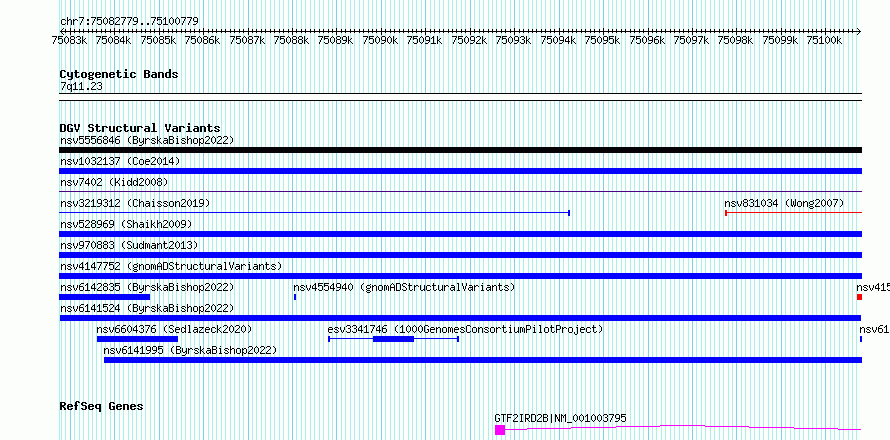Click the thick segment of the esv3341746 glyph
The height and width of the screenshot is (440, 890).
point(393,339)
